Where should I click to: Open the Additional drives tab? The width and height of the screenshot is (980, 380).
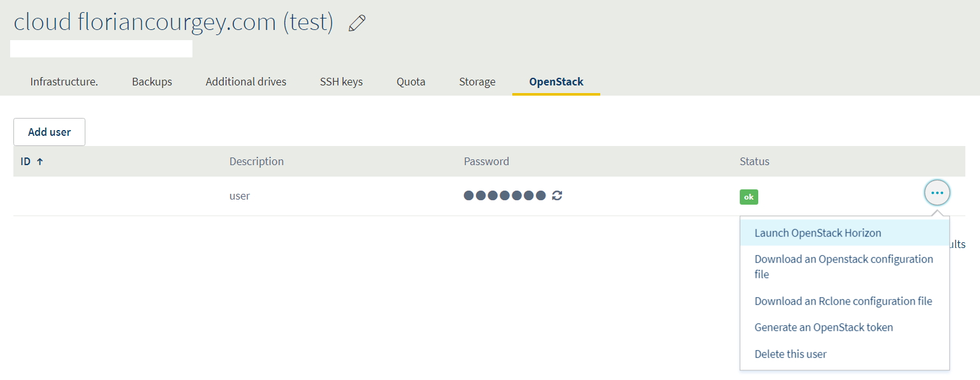point(246,82)
